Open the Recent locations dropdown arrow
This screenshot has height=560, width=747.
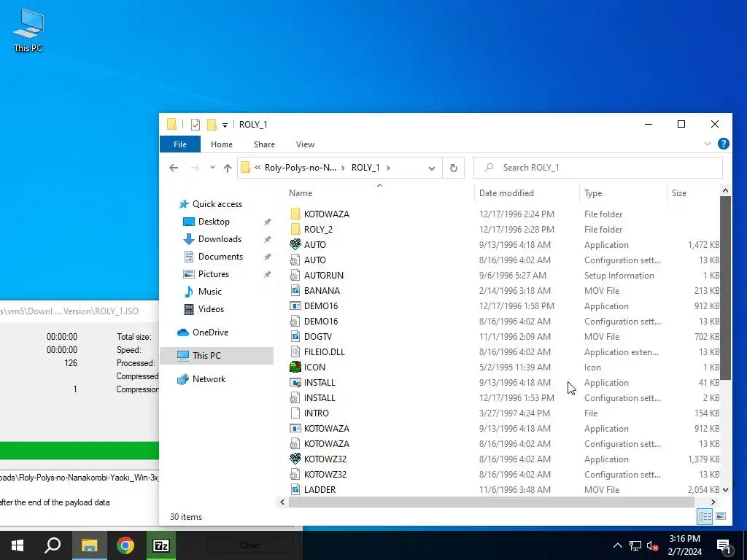(x=212, y=168)
